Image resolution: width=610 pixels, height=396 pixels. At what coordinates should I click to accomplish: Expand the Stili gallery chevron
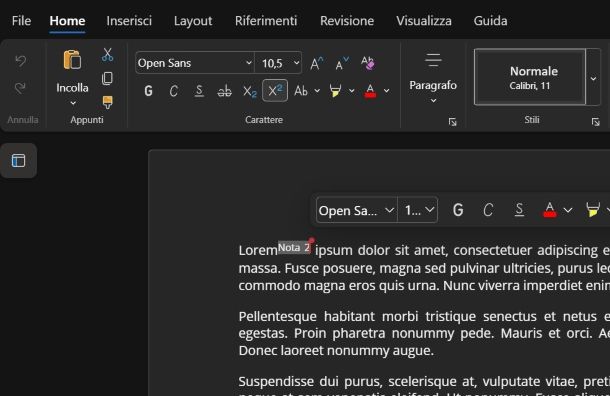[x=593, y=79]
